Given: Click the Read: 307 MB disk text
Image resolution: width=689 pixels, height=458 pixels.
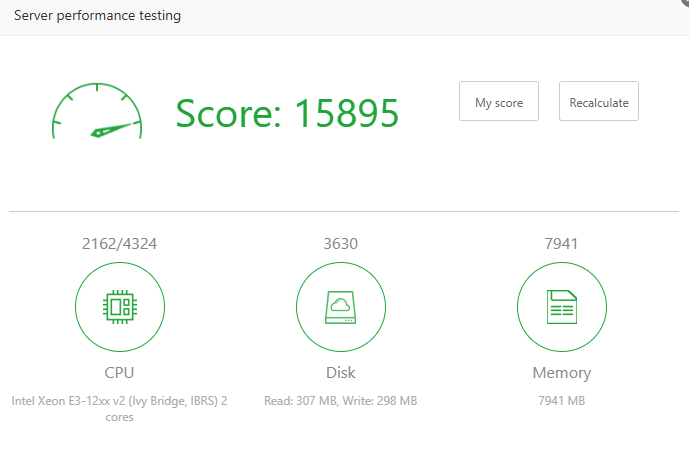Looking at the screenshot, I should 300,401.
